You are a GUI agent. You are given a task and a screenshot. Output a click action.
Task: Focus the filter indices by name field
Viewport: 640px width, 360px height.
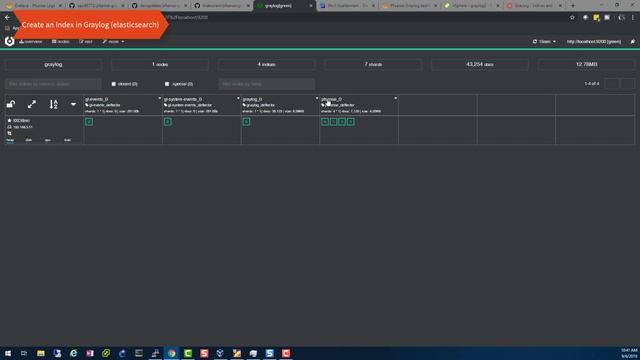click(53, 84)
